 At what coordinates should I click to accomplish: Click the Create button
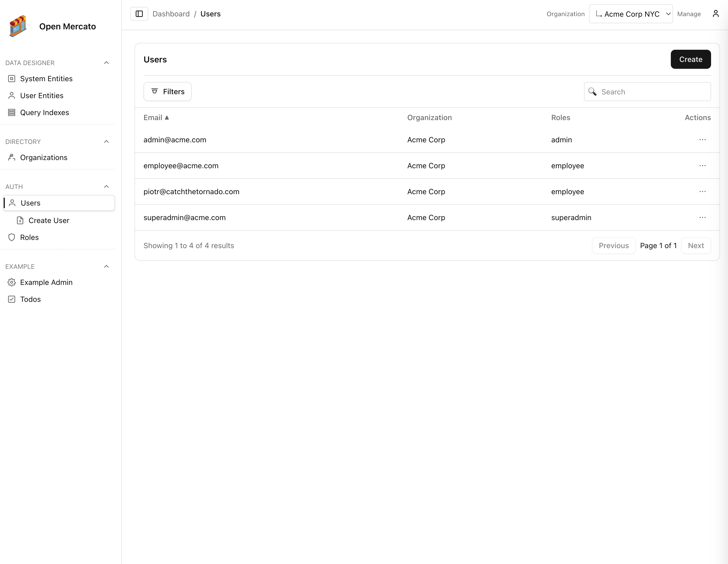pyautogui.click(x=690, y=59)
